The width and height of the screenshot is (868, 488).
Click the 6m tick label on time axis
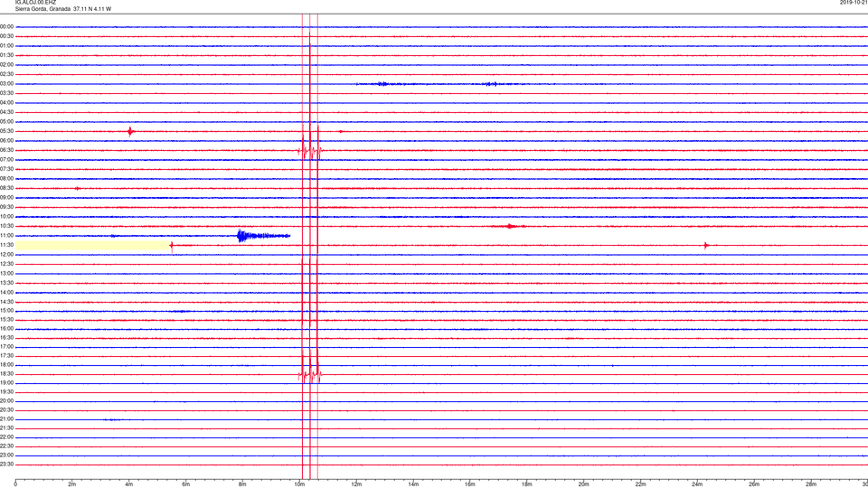click(x=186, y=484)
